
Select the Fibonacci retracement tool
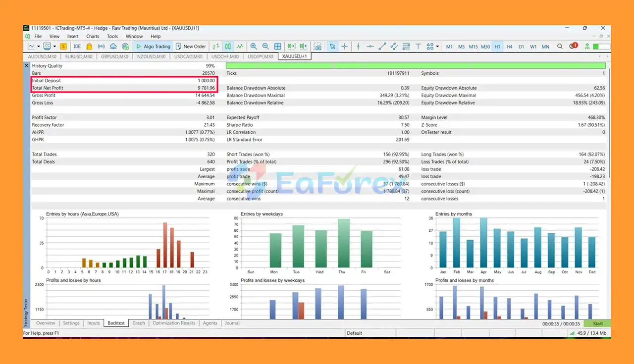pos(406,47)
